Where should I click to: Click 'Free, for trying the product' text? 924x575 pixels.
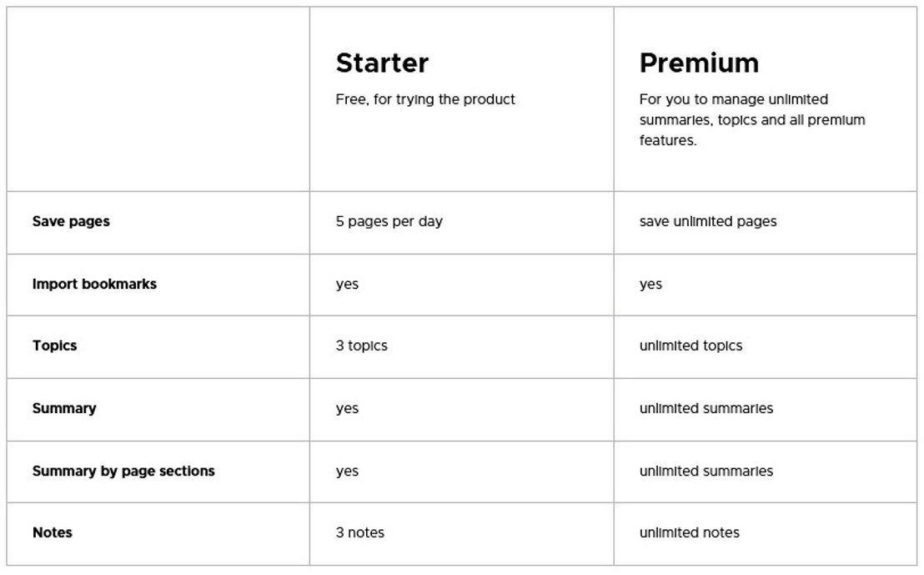[x=424, y=99]
